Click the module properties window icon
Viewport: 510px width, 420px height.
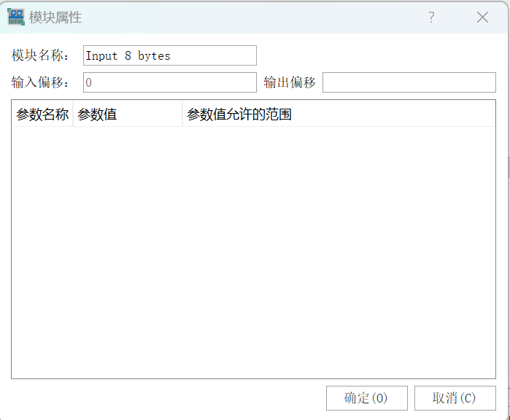(x=16, y=17)
